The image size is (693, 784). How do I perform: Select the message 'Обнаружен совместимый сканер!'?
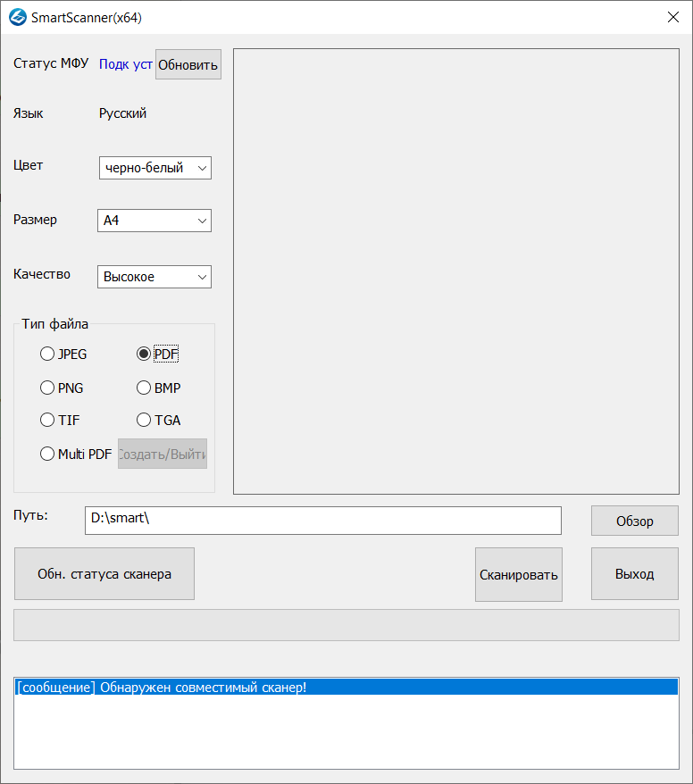click(x=346, y=687)
